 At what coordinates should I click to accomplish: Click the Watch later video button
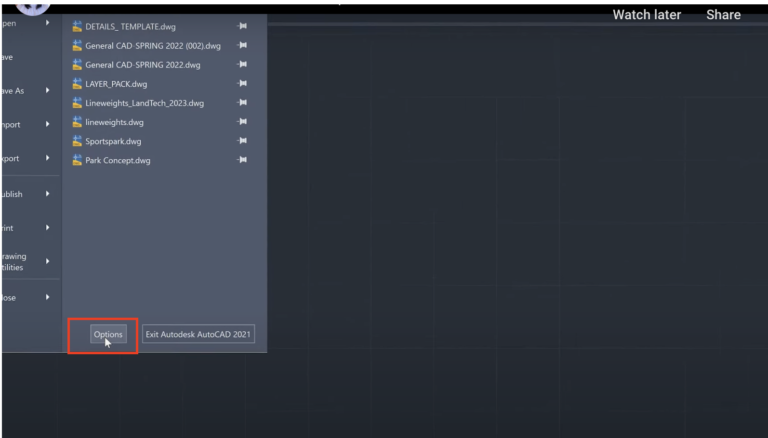tap(646, 15)
